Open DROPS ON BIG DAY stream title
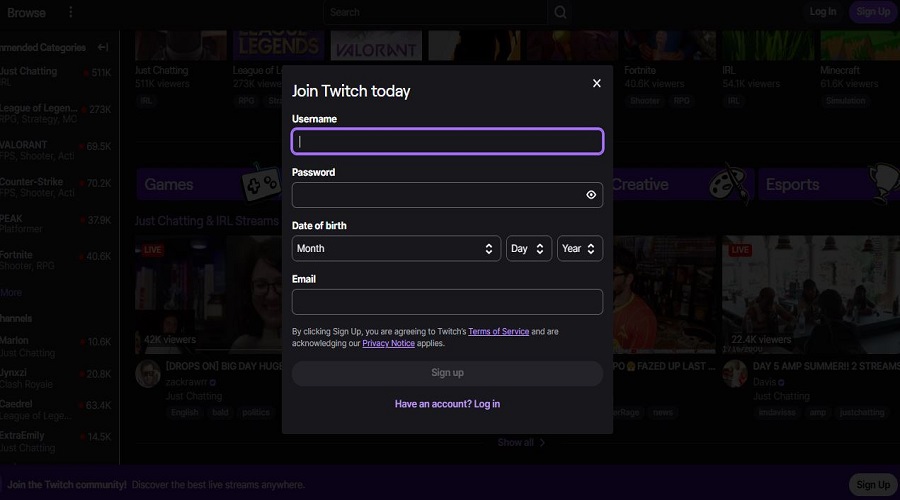 coord(224,366)
